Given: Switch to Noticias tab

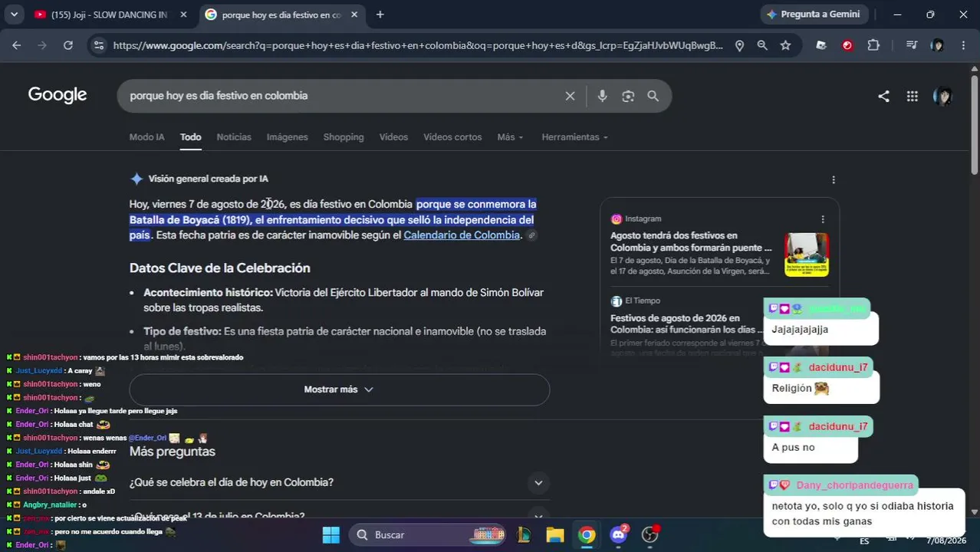Looking at the screenshot, I should coord(234,137).
